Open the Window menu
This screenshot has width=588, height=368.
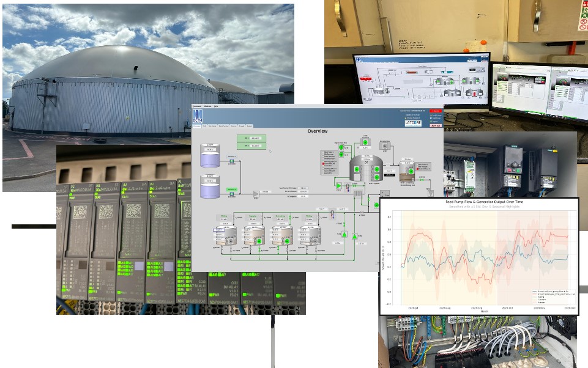click(207, 106)
